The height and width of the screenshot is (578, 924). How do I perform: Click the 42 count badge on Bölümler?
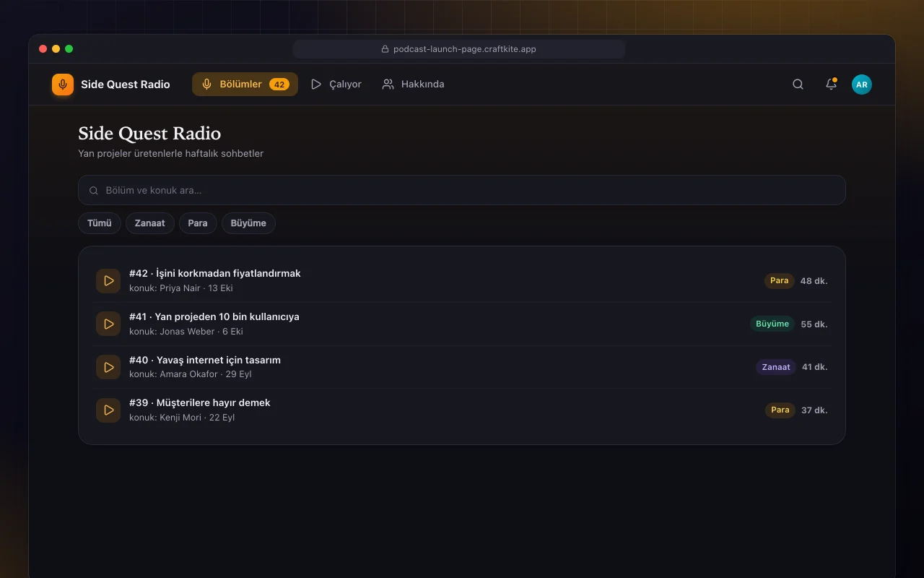(279, 85)
